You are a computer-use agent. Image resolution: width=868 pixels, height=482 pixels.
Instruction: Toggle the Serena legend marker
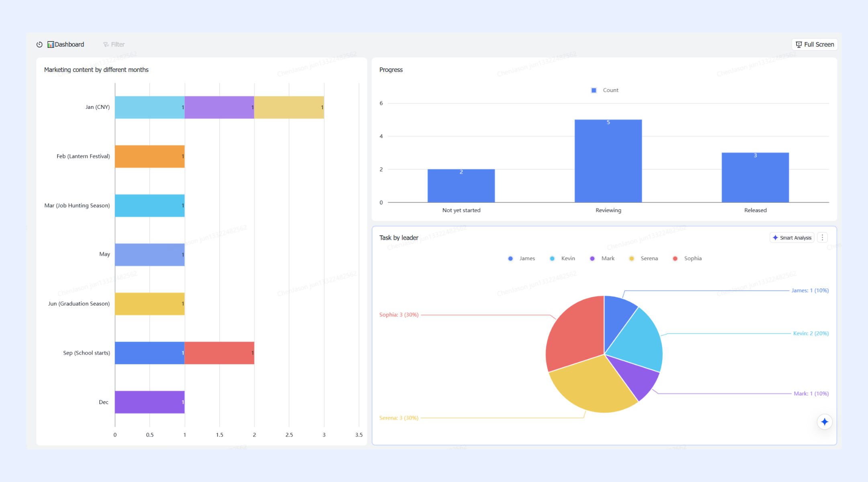(632, 259)
